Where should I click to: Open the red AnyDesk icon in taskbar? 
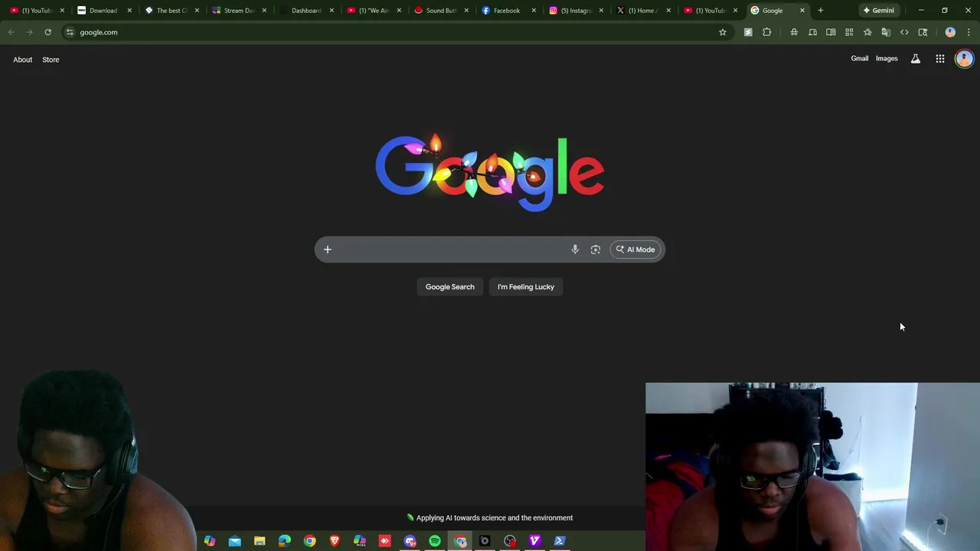384,541
